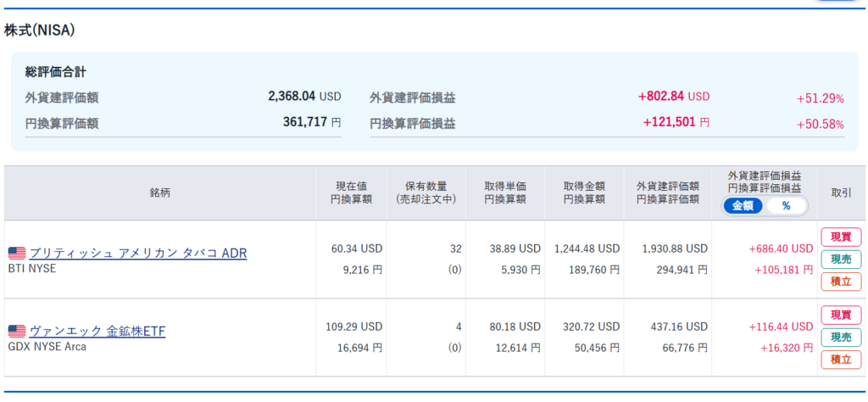Click the 現在値 column header

pyautogui.click(x=351, y=193)
